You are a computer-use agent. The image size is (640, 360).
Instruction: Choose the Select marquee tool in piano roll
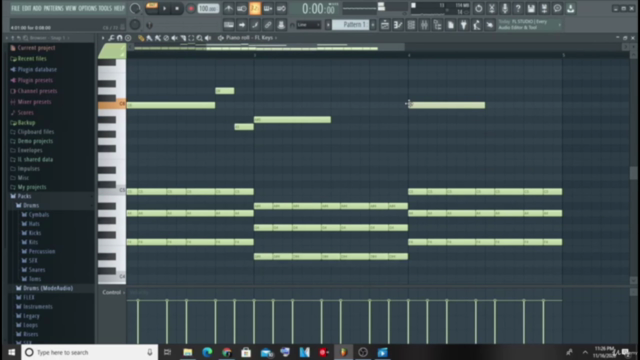pos(191,38)
